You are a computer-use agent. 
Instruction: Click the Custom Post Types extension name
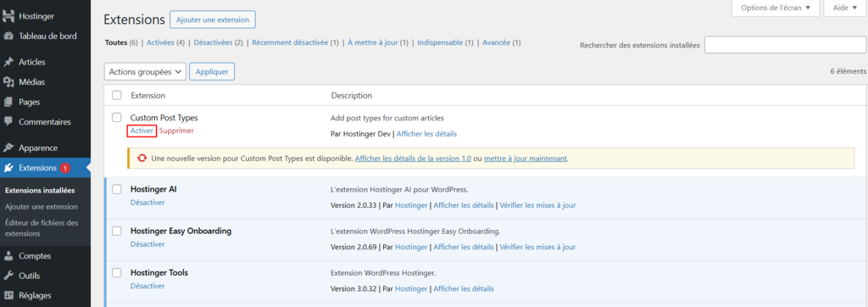pyautogui.click(x=164, y=118)
